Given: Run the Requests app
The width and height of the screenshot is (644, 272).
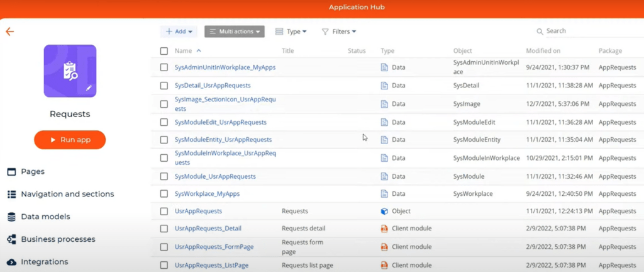Looking at the screenshot, I should [x=70, y=140].
